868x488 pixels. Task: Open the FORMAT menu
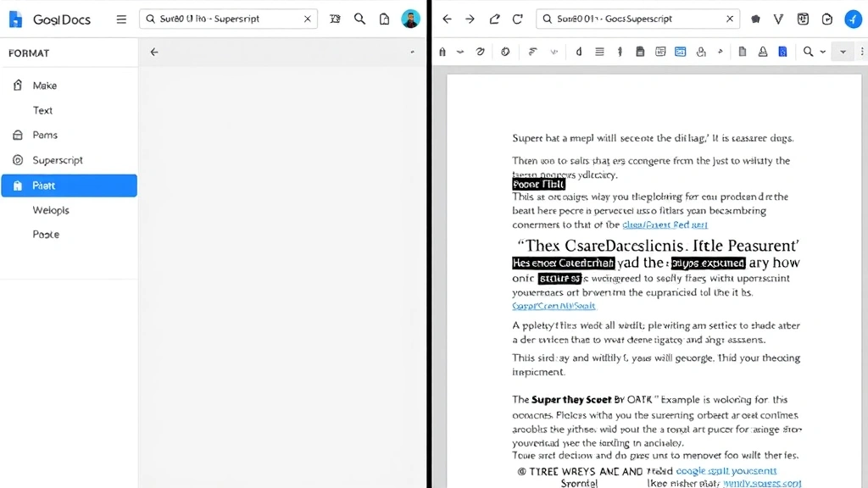click(29, 53)
